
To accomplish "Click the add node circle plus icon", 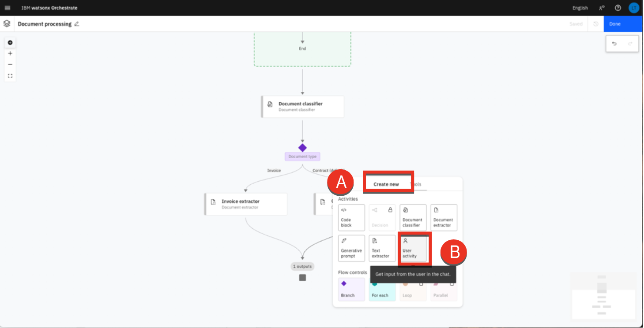I will [10, 43].
